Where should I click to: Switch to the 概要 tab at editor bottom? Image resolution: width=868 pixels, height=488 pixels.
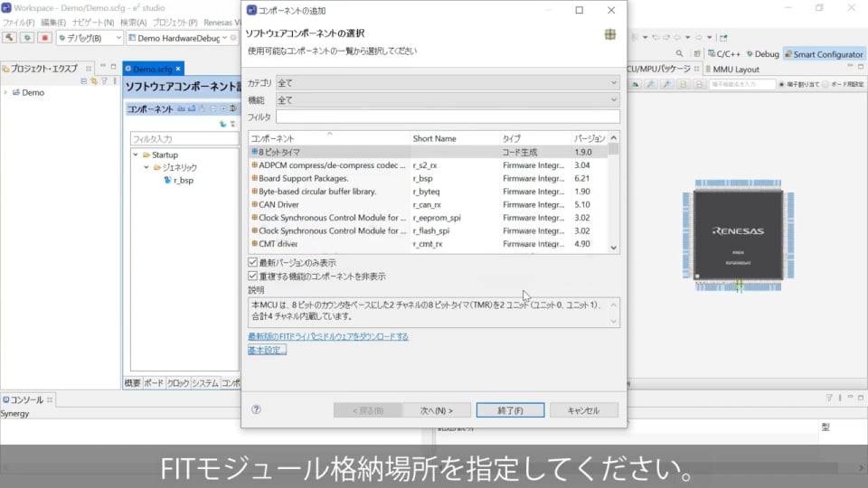pos(132,383)
